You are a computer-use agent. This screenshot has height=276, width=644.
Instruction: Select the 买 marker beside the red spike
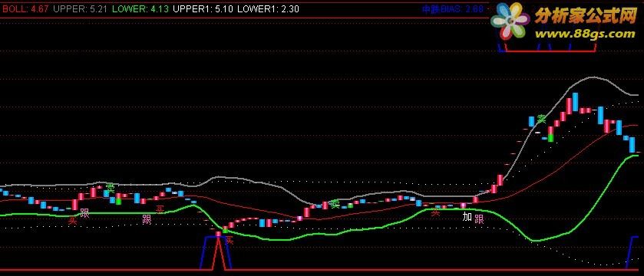tap(230, 240)
